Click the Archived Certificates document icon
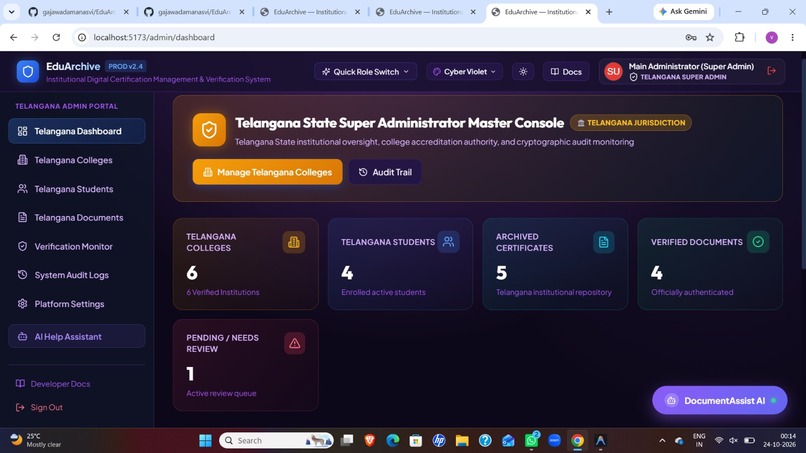Screen dimensions: 806x453 pyautogui.click(x=603, y=242)
